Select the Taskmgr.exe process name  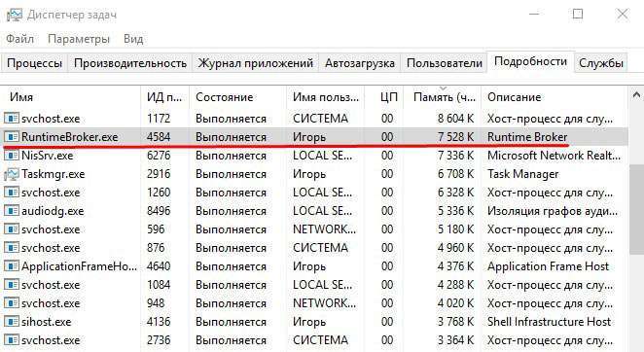53,174
